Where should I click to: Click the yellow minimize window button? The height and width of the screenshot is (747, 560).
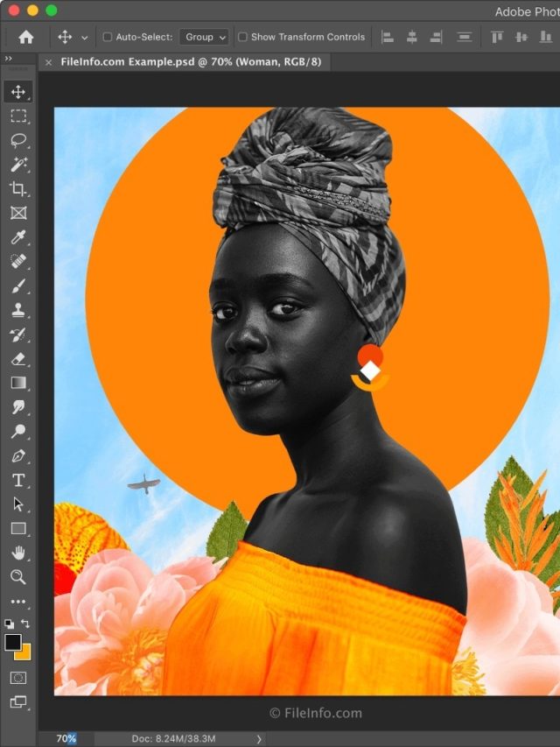(x=32, y=11)
